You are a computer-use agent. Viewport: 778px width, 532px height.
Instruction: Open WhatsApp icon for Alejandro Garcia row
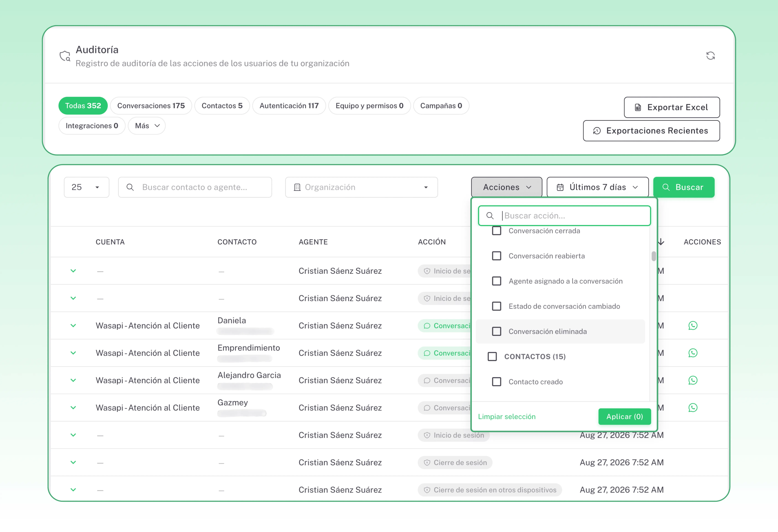693,380
